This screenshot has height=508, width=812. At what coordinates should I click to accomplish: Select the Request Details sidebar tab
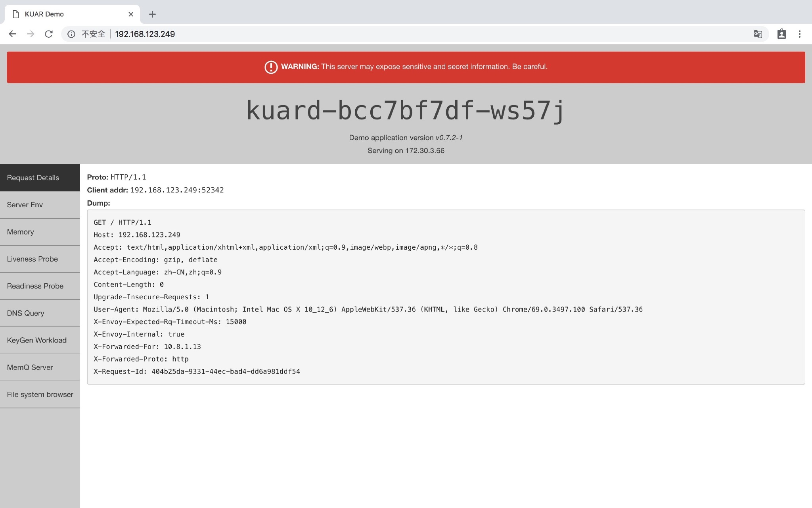click(x=40, y=178)
